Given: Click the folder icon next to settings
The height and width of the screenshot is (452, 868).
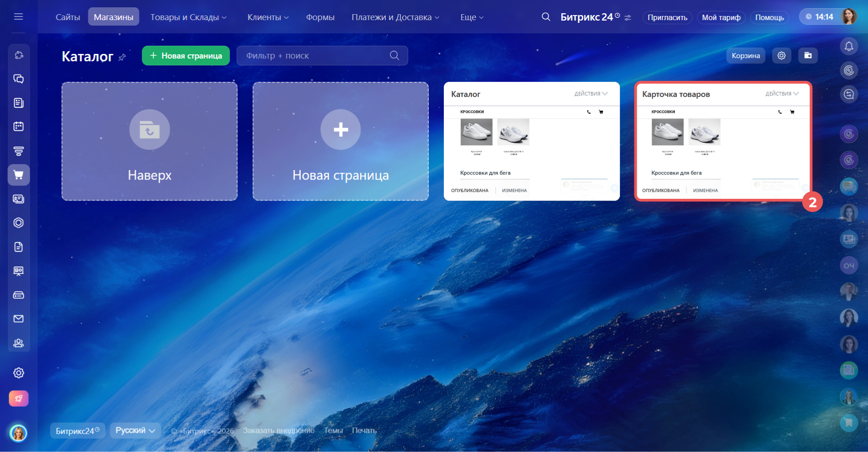Looking at the screenshot, I should click(x=808, y=55).
